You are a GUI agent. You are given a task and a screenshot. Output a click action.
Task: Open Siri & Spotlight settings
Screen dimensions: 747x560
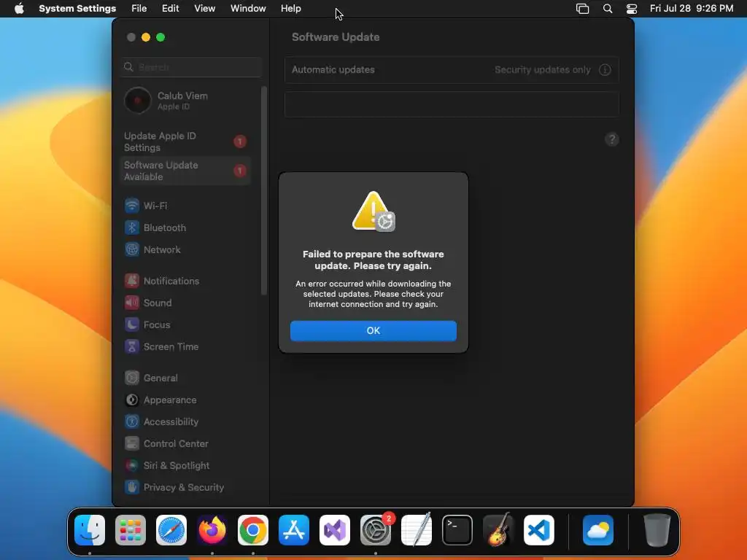pos(186,466)
